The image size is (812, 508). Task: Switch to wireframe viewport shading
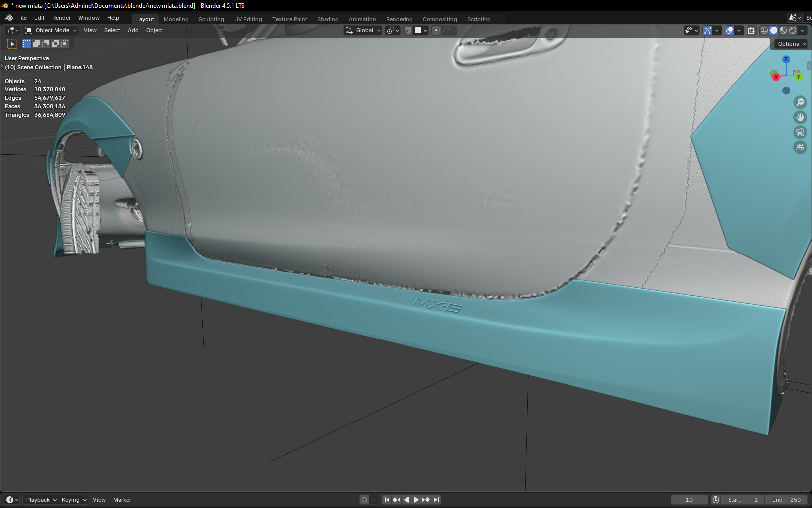coord(764,30)
